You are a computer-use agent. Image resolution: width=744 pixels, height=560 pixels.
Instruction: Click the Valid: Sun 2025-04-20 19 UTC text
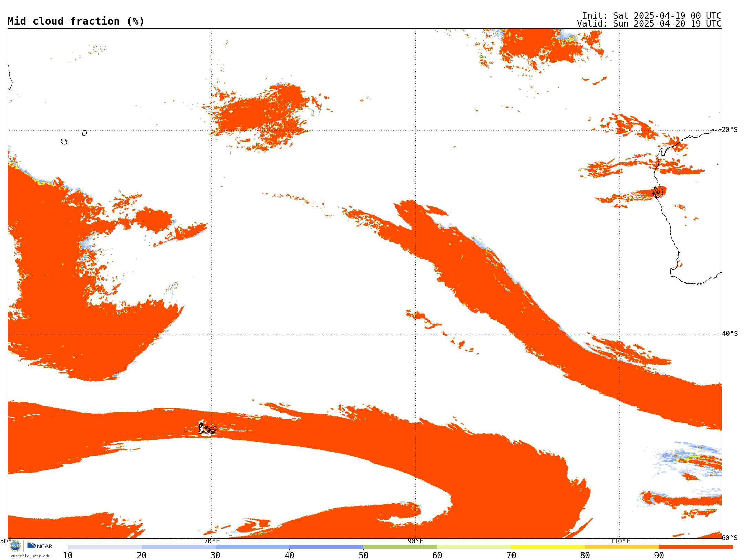[649, 24]
